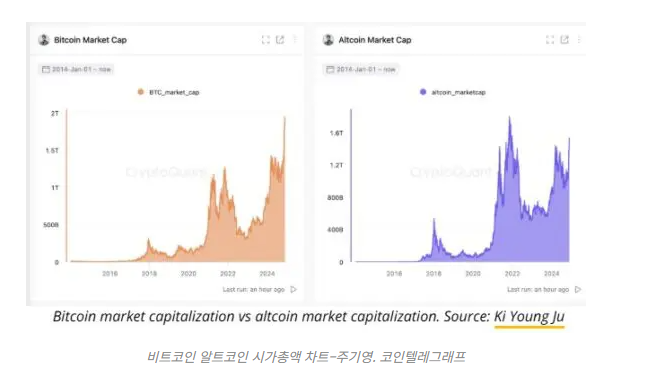Open Bitcoin chart date range picker
Viewport: 648px width, 376px height.
coord(76,69)
